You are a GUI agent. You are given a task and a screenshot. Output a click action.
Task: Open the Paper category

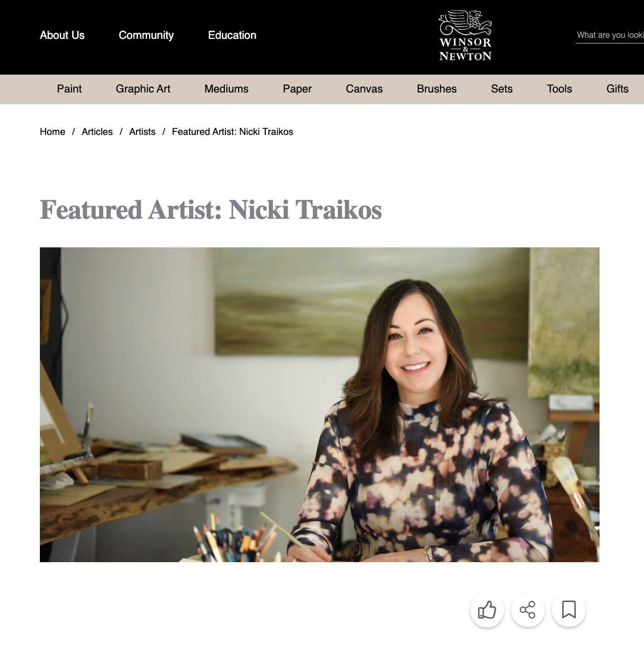coord(297,89)
